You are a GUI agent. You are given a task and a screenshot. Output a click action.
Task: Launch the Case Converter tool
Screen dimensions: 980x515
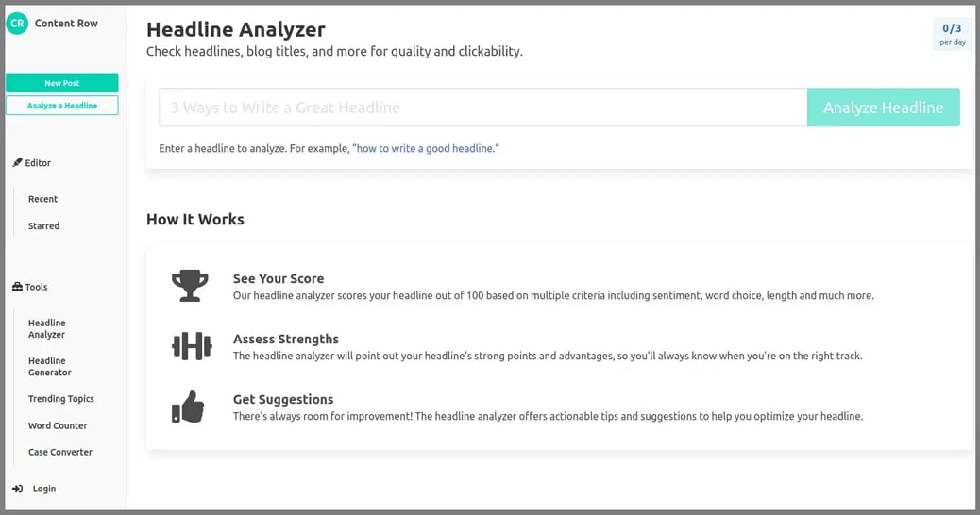pyautogui.click(x=60, y=452)
